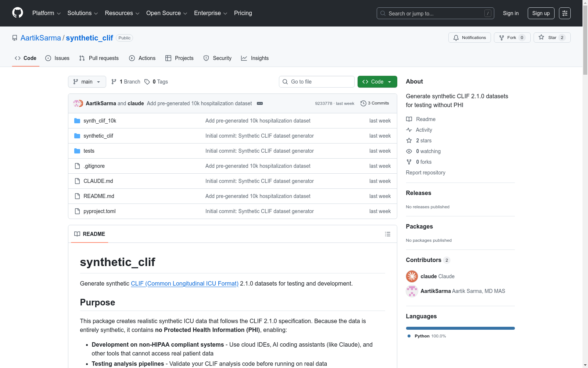Click the tag icon next to Tags

(x=147, y=82)
